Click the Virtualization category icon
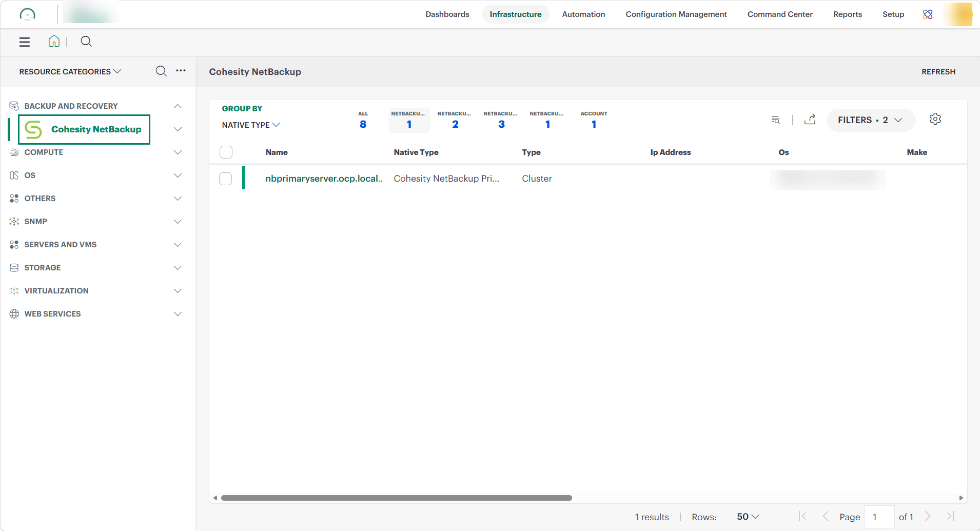 pyautogui.click(x=14, y=291)
